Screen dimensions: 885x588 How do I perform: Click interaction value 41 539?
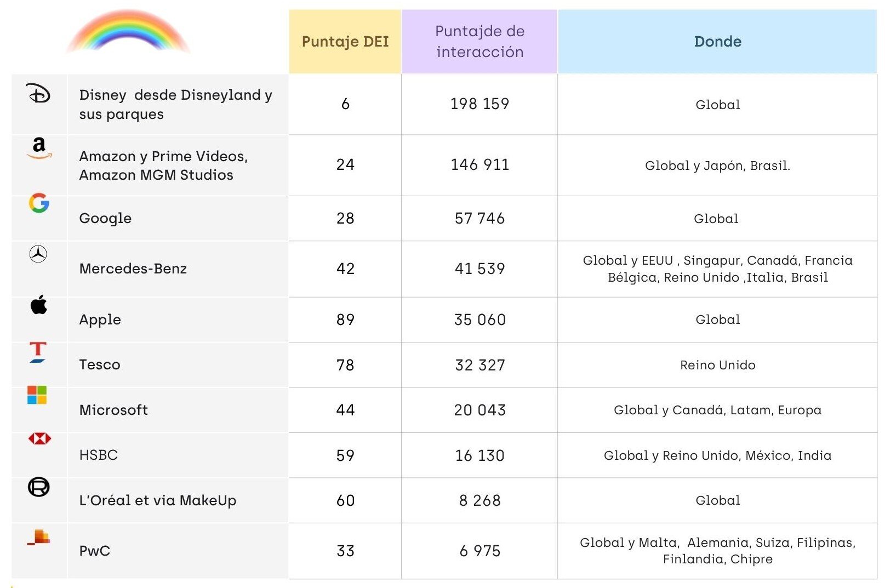(x=479, y=269)
